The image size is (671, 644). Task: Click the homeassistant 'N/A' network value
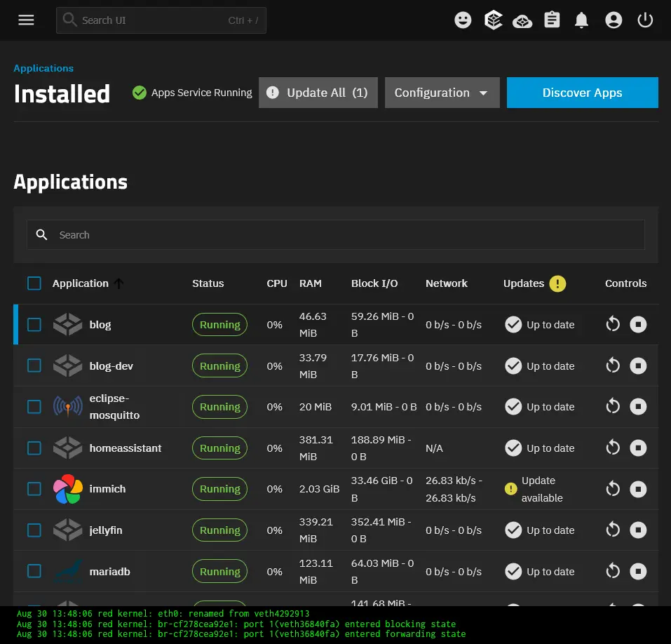(x=434, y=448)
